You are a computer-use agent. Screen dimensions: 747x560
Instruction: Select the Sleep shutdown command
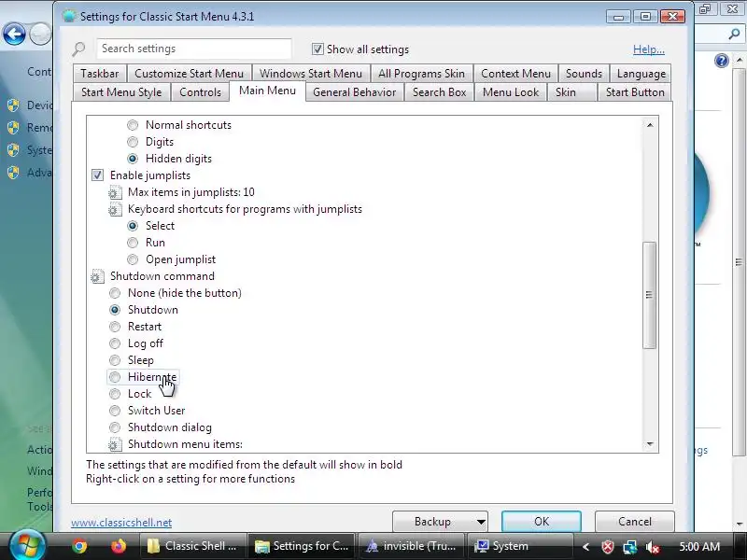(115, 360)
